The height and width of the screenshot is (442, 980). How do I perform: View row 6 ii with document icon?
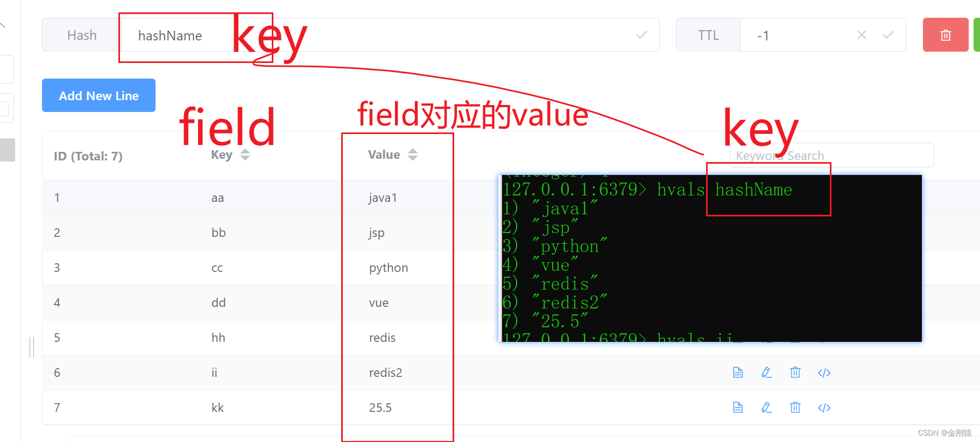(x=738, y=373)
